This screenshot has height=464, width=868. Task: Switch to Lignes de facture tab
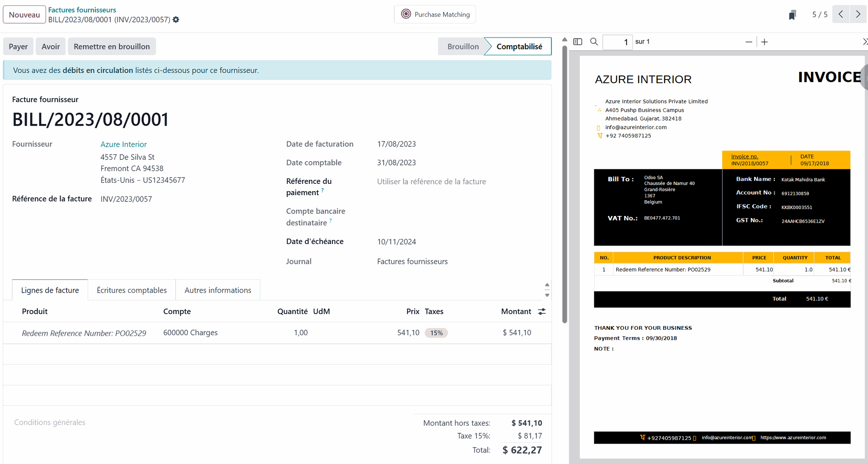tap(50, 290)
